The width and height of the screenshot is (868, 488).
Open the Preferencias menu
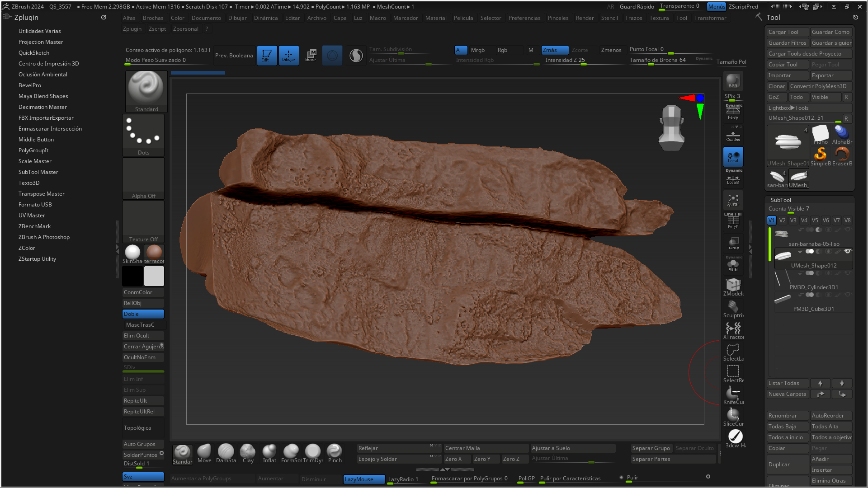pyautogui.click(x=524, y=18)
